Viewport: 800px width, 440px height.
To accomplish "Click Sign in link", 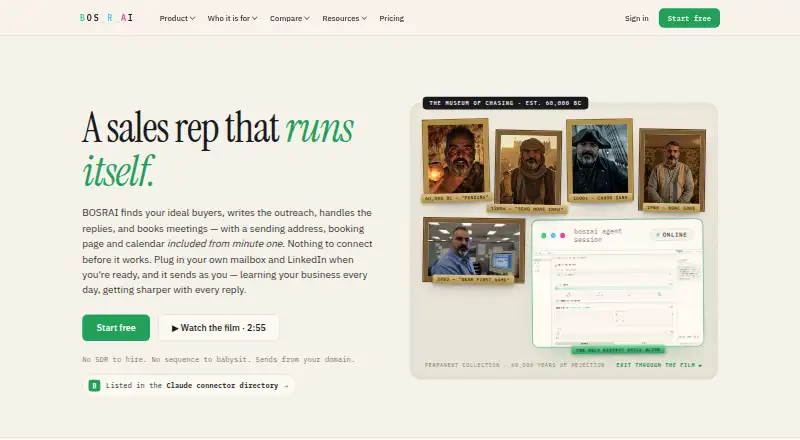I will coord(636,18).
